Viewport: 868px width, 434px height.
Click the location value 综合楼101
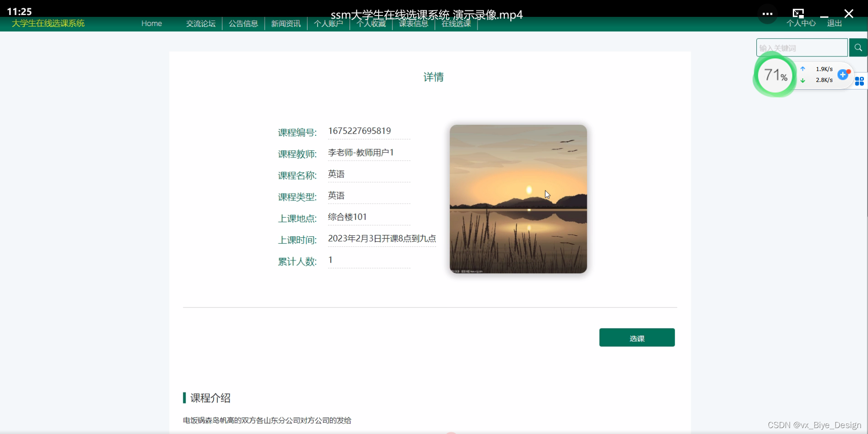[347, 217]
